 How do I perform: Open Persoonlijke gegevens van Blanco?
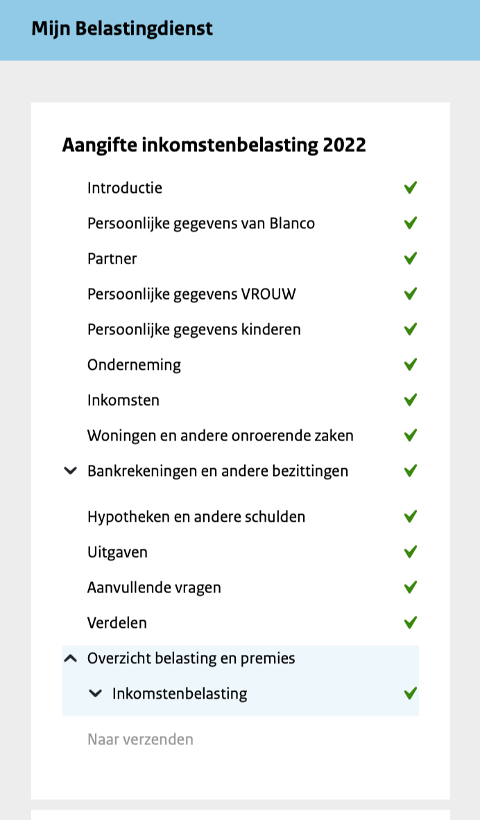click(201, 224)
